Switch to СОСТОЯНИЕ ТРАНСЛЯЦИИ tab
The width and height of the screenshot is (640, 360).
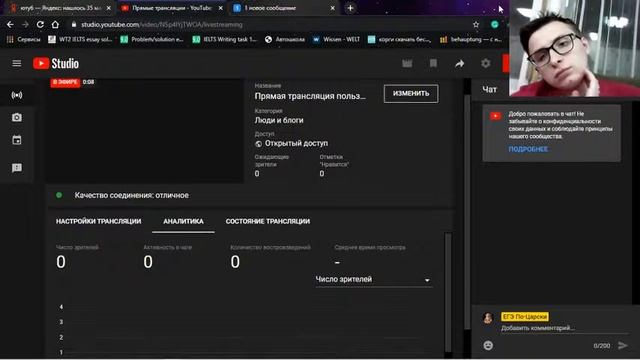point(268,221)
